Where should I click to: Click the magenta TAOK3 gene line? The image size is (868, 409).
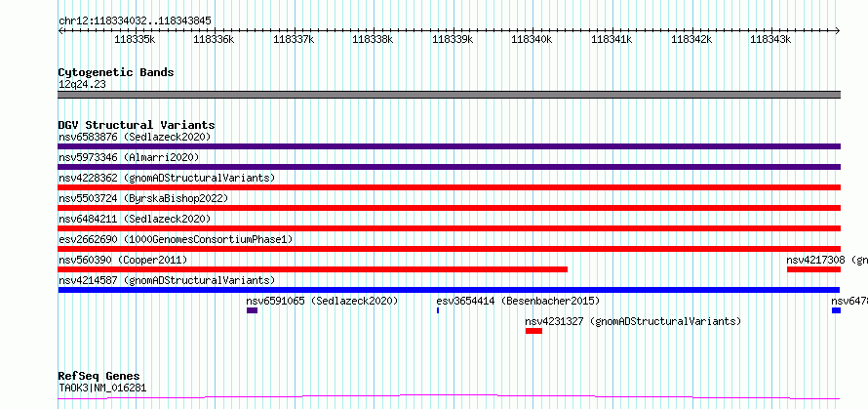tap(449, 397)
